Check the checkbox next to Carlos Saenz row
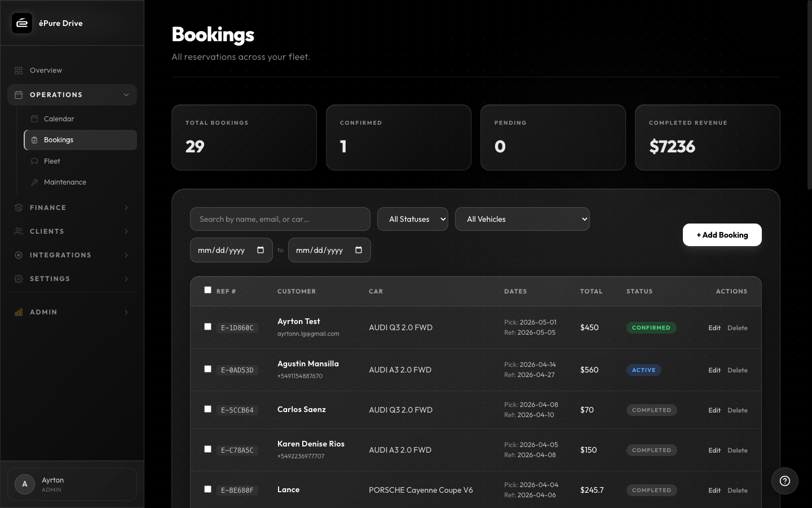 pyautogui.click(x=208, y=409)
